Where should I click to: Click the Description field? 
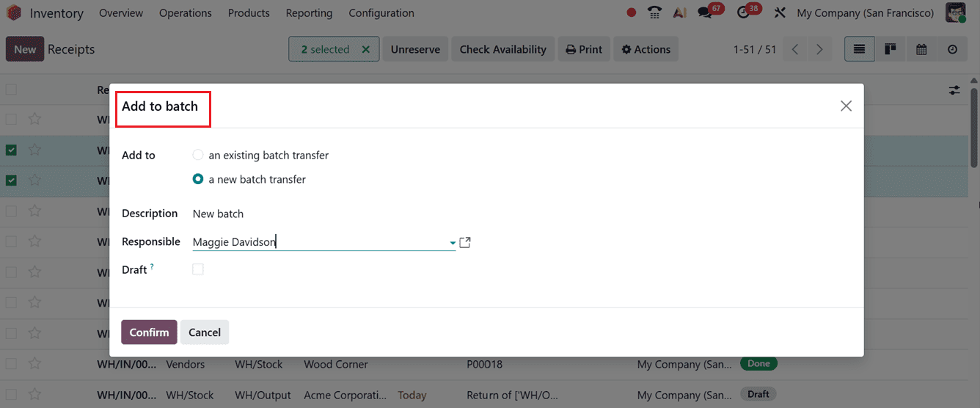[x=323, y=214]
